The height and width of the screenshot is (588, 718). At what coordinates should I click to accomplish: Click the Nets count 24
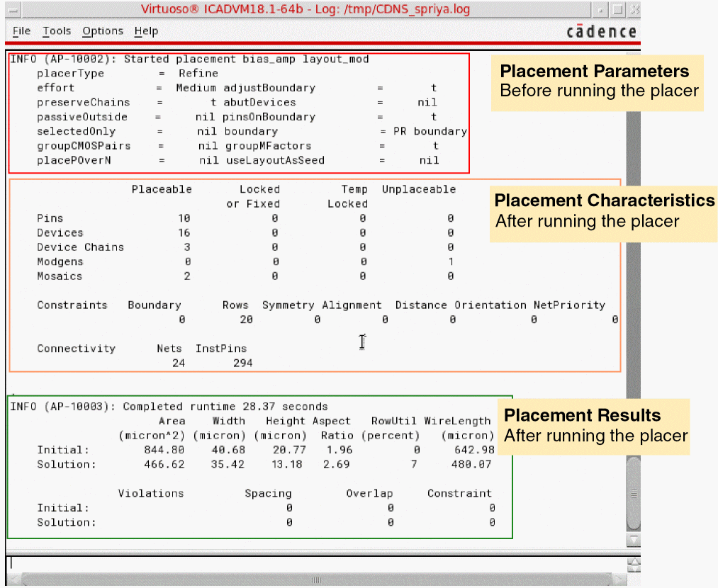point(179,363)
